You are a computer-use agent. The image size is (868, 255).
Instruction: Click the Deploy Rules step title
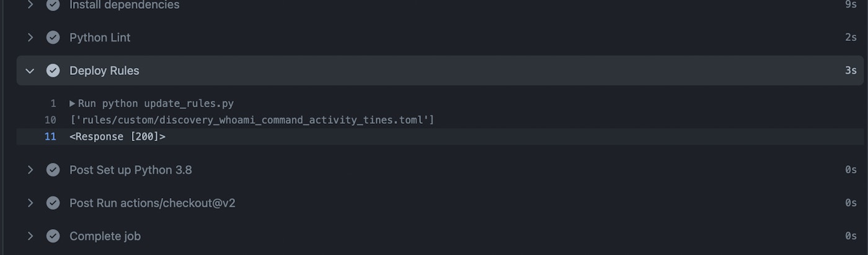pyautogui.click(x=104, y=71)
